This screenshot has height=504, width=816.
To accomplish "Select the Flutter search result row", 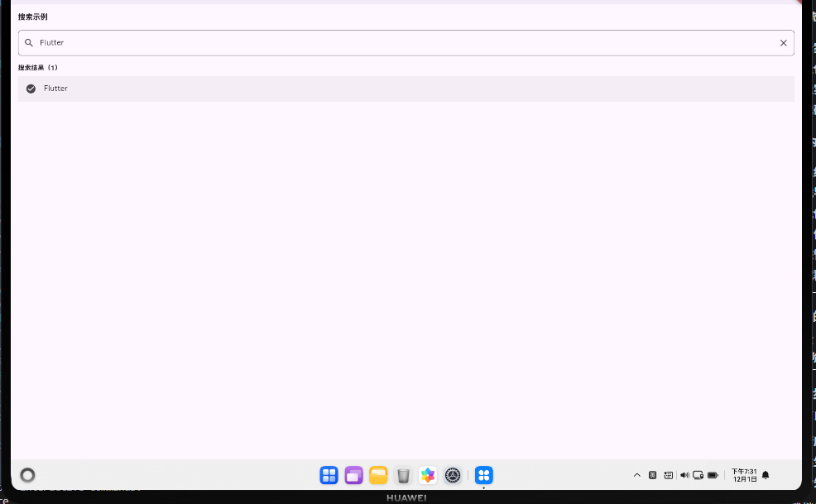I will [x=406, y=89].
